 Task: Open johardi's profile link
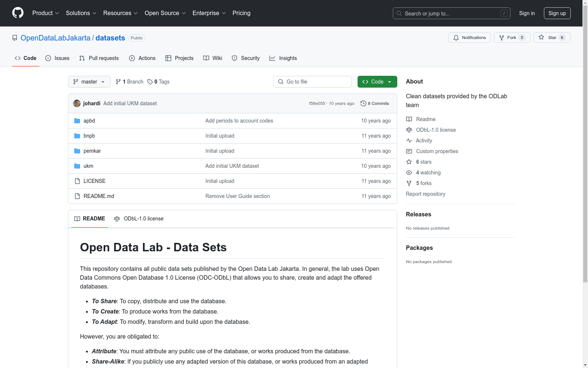pyautogui.click(x=92, y=103)
